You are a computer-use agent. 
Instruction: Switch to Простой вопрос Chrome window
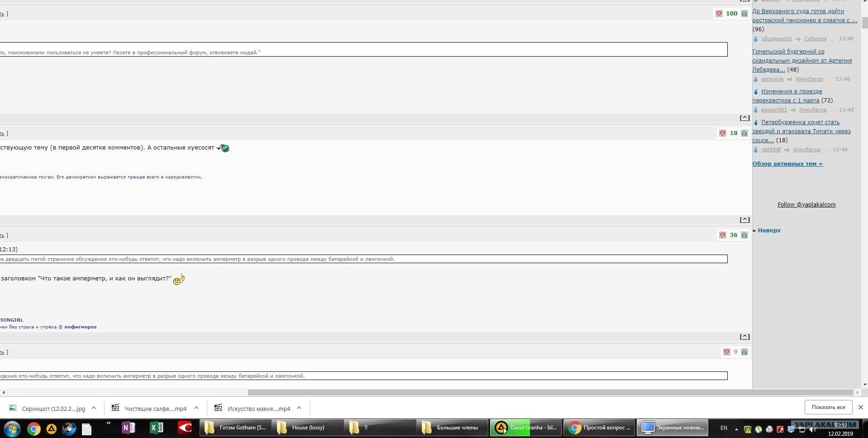pyautogui.click(x=599, y=428)
